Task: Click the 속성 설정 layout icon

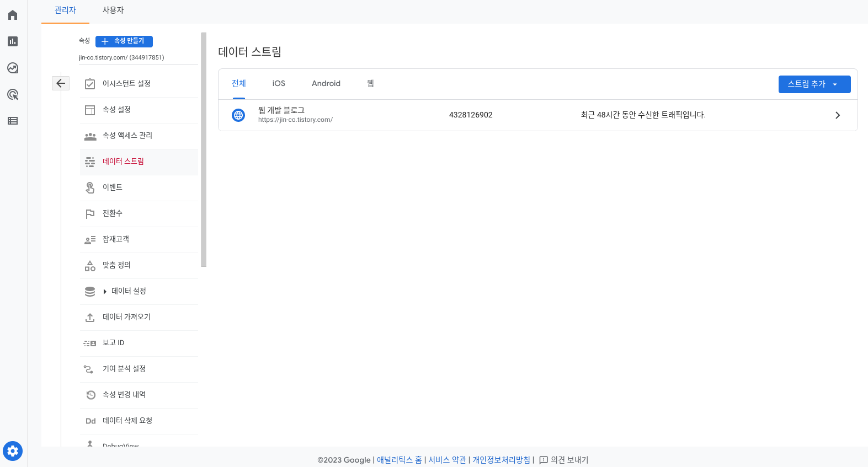Action: click(90, 110)
